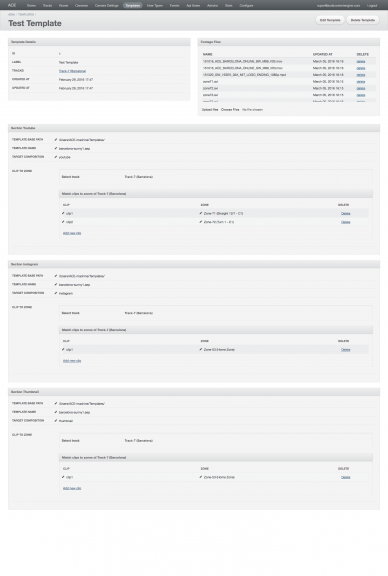
Task: Edit the Youtube section template base path
Action: point(56,140)
